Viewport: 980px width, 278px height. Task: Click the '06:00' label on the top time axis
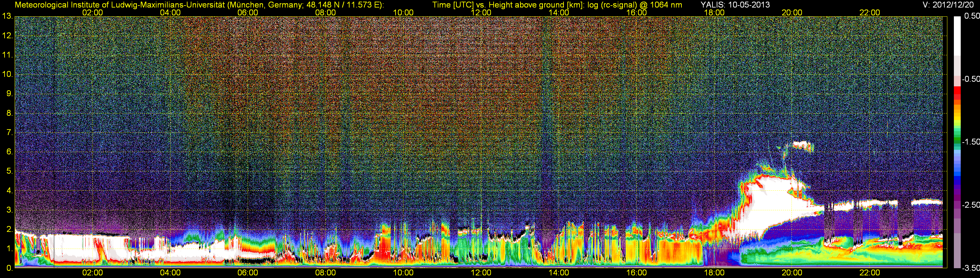tap(248, 12)
